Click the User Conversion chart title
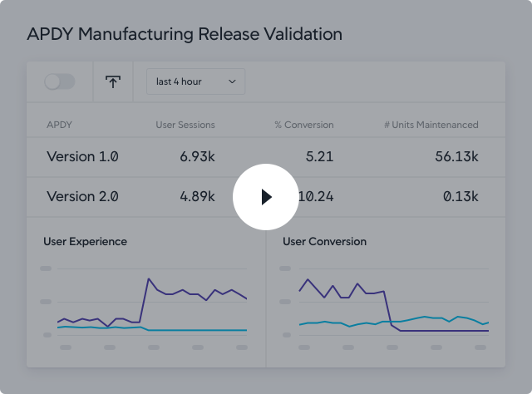 pos(325,242)
